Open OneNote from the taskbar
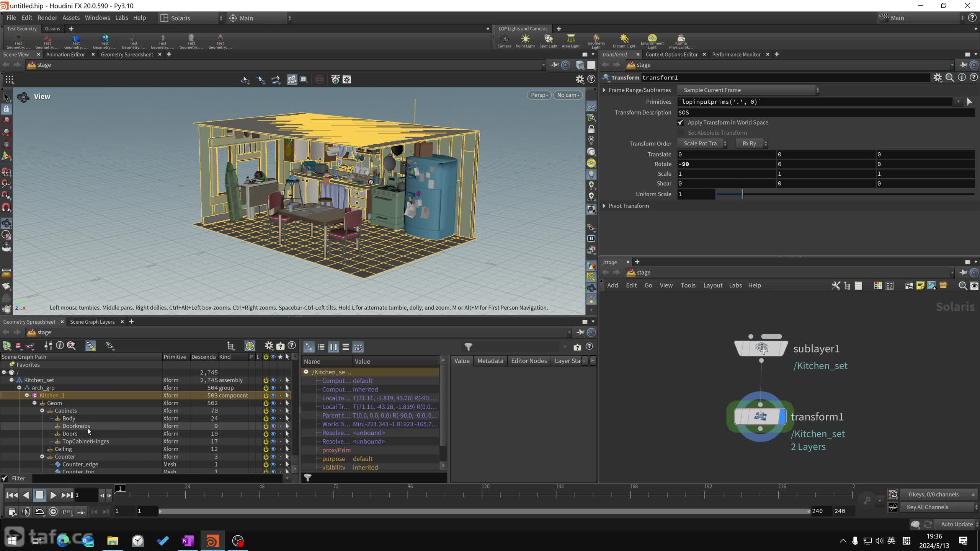Image resolution: width=980 pixels, height=551 pixels. coord(188,541)
